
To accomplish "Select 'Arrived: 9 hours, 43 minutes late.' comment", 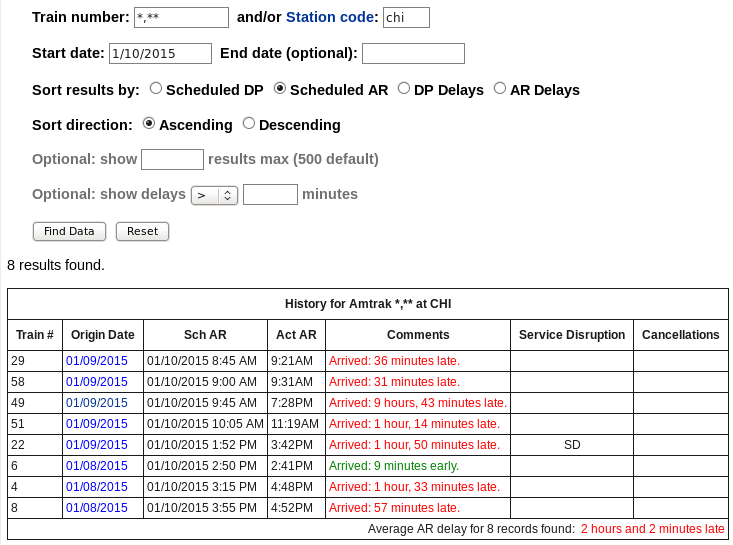I will pyautogui.click(x=418, y=403).
